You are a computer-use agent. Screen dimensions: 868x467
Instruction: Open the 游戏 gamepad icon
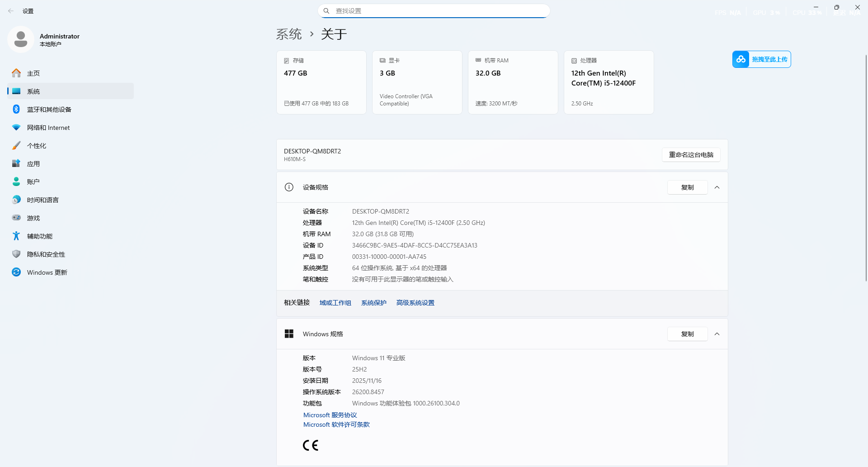tap(16, 218)
